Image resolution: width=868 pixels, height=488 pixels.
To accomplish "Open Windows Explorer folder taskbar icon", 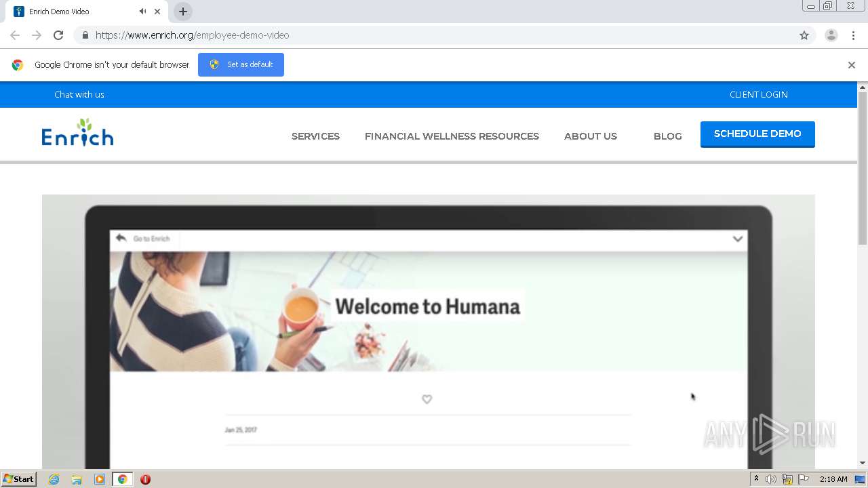I will pyautogui.click(x=77, y=479).
